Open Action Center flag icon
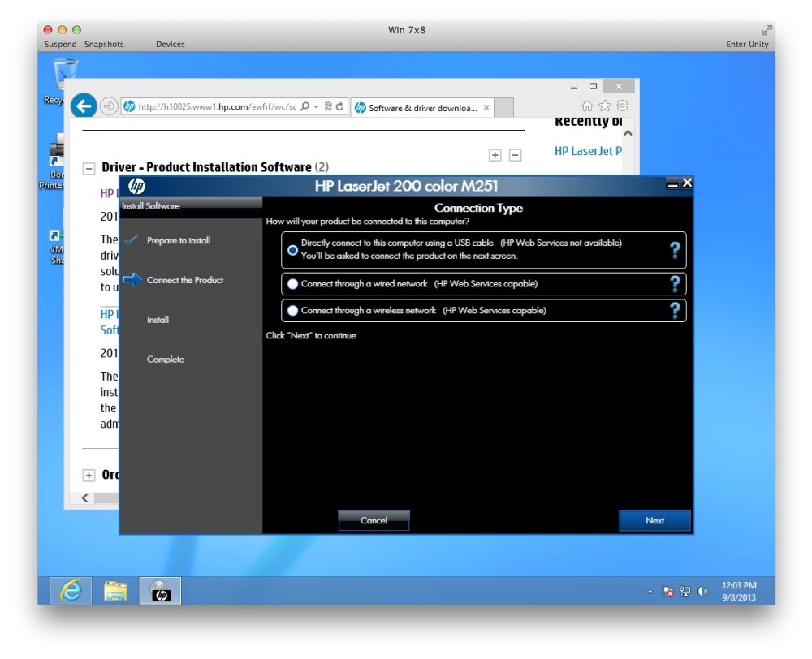This screenshot has width=812, height=659. coord(667,591)
